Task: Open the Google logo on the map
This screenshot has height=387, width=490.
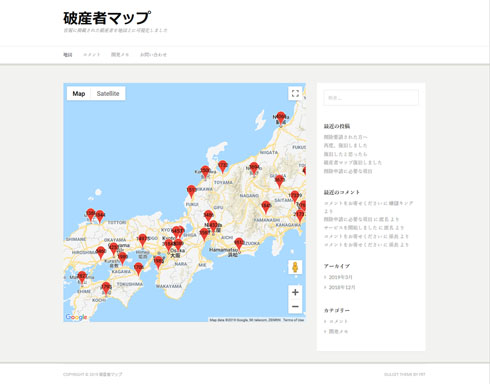Action: point(76,317)
